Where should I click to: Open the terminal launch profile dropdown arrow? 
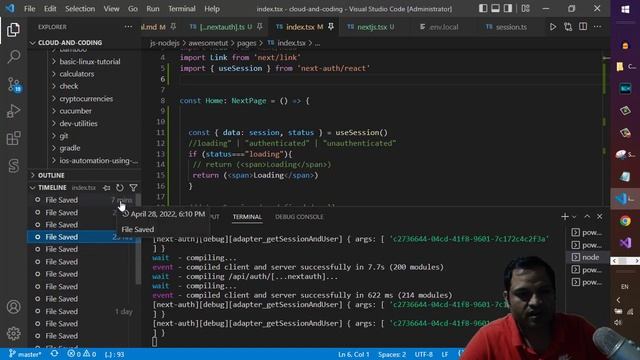pyautogui.click(x=574, y=217)
